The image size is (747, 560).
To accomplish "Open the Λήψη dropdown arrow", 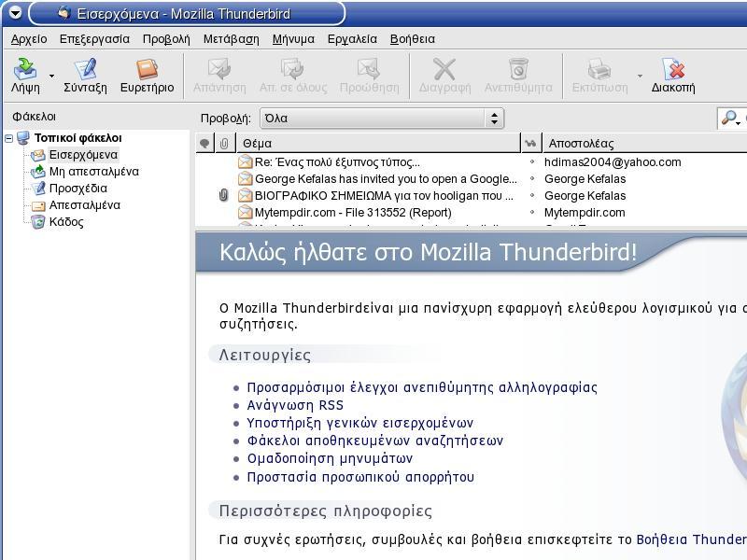I will click(51, 76).
